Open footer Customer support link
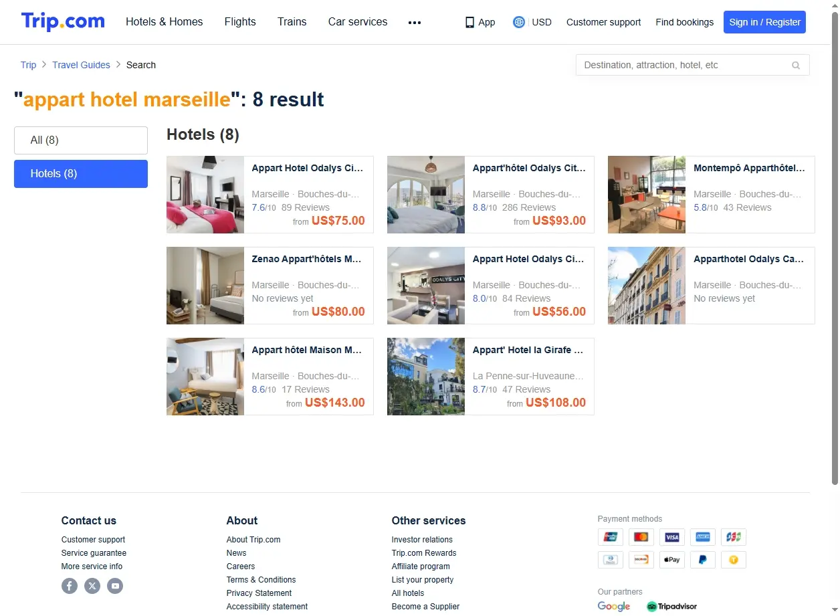Viewport: 840px width, 616px height. [x=93, y=540]
